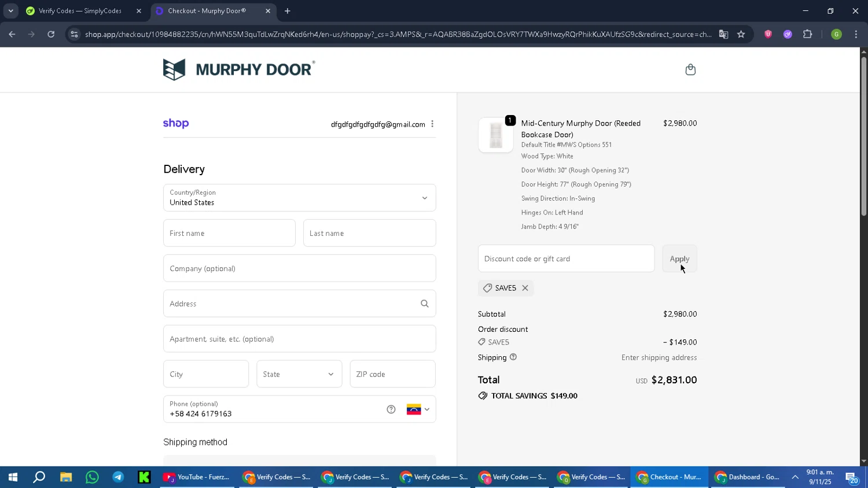Open browser extensions puzzle icon

tap(808, 34)
